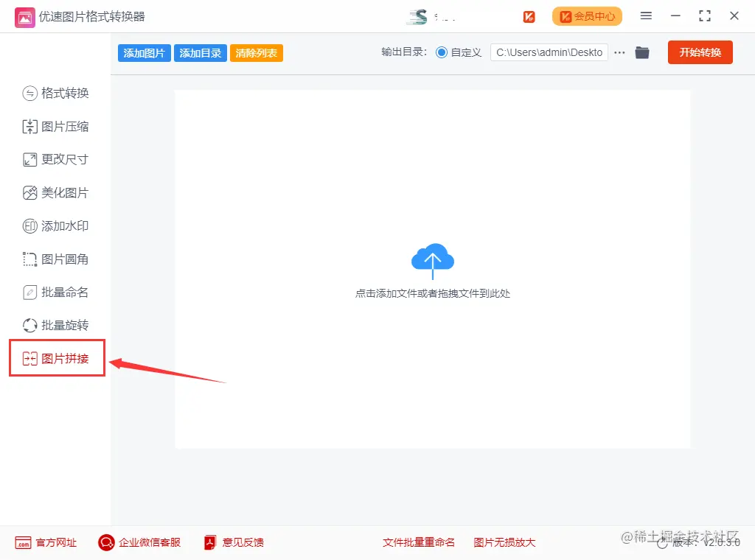The height and width of the screenshot is (560, 755).
Task: Click the app logo in title bar
Action: pyautogui.click(x=25, y=18)
